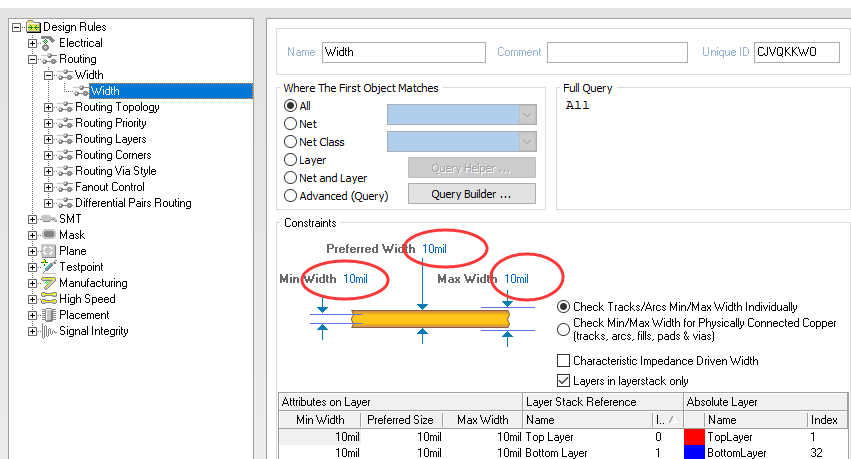Select the Routing Priority tree label
The image size is (851, 459).
pyautogui.click(x=111, y=123)
